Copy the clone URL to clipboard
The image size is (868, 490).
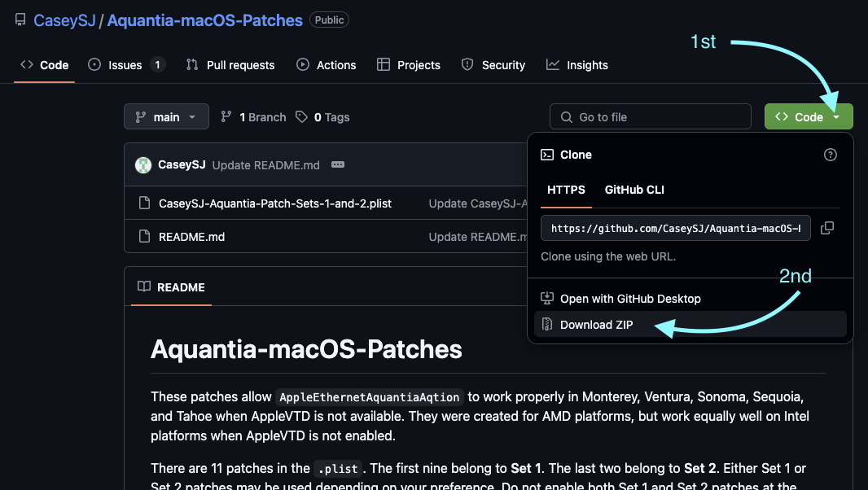click(x=827, y=228)
